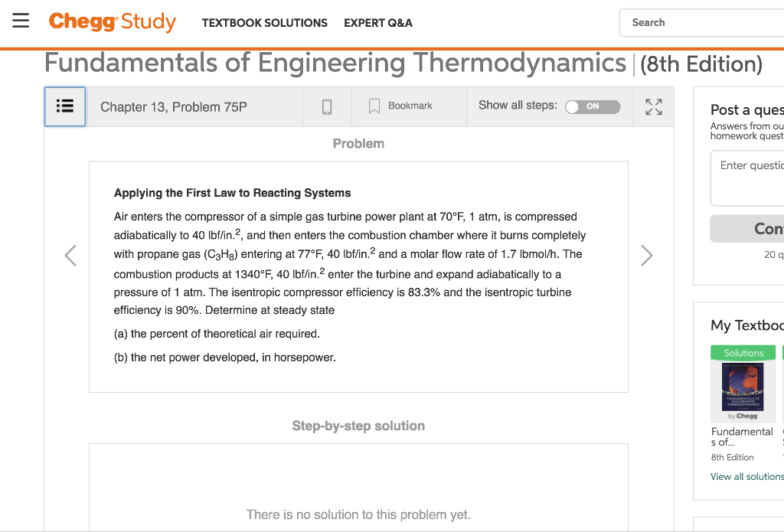Screen dimensions: 784x532
Task: Click the green Solutions label on textbook
Action: [743, 353]
